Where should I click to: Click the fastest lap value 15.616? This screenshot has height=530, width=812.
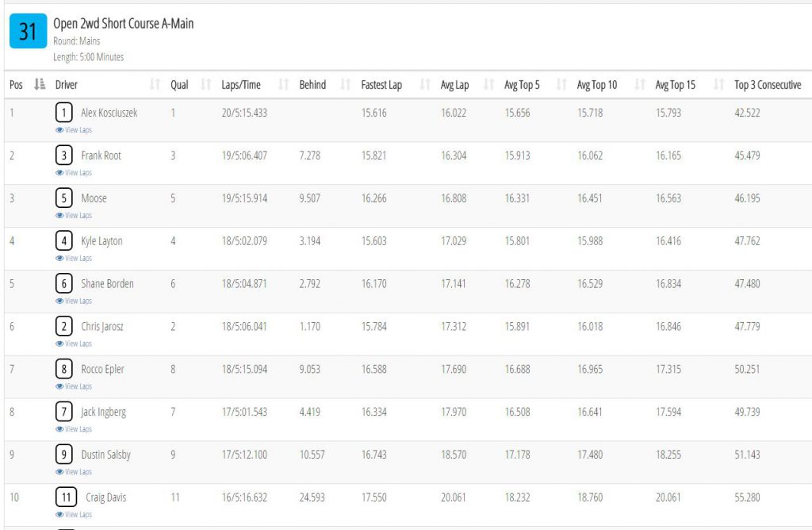pos(374,113)
